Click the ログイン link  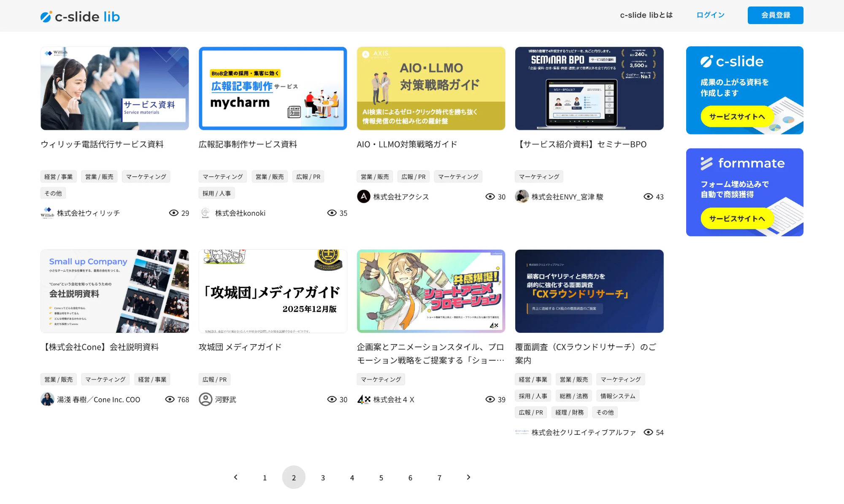click(x=710, y=15)
